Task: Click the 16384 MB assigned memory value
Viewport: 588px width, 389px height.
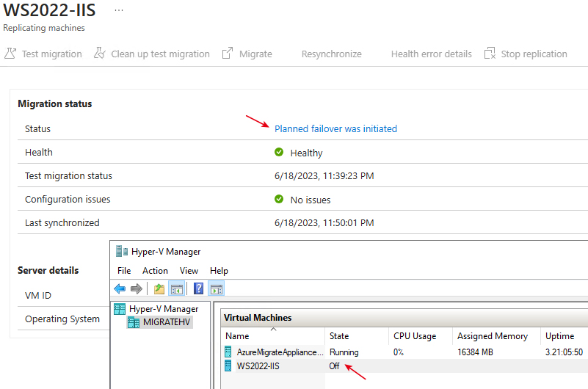Action: [x=475, y=352]
